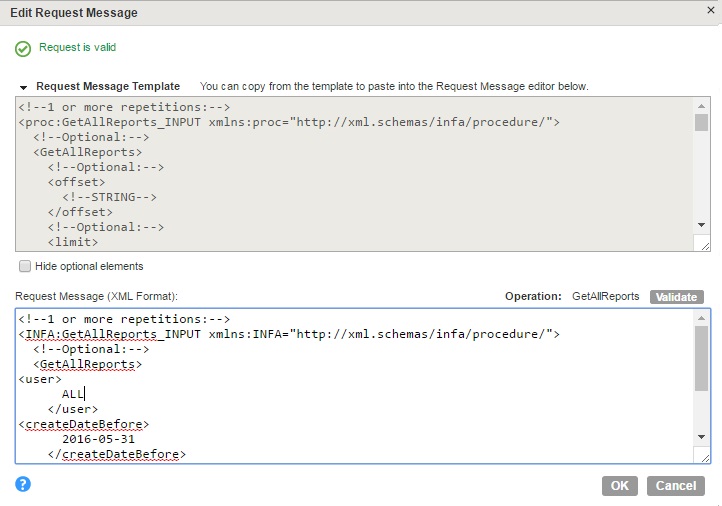Click the 'Request Message Template' heading
722x506 pixels.
(x=108, y=87)
